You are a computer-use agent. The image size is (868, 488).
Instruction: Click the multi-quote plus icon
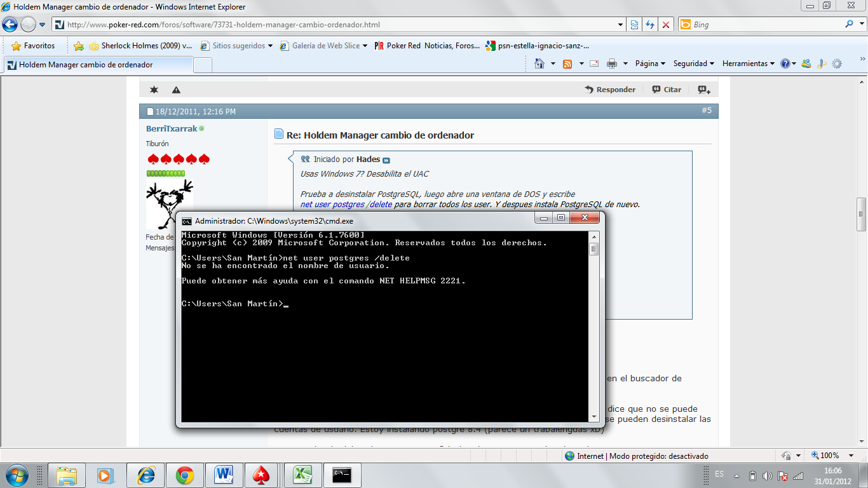[704, 90]
